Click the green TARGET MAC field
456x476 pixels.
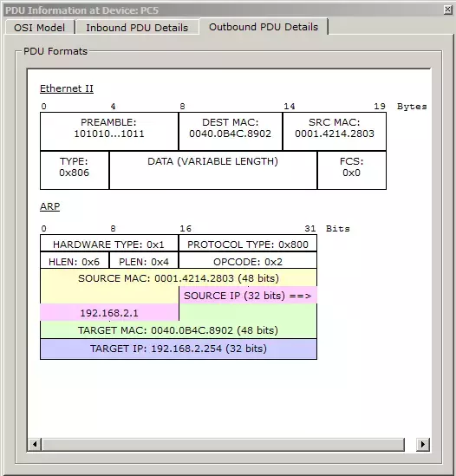179,330
